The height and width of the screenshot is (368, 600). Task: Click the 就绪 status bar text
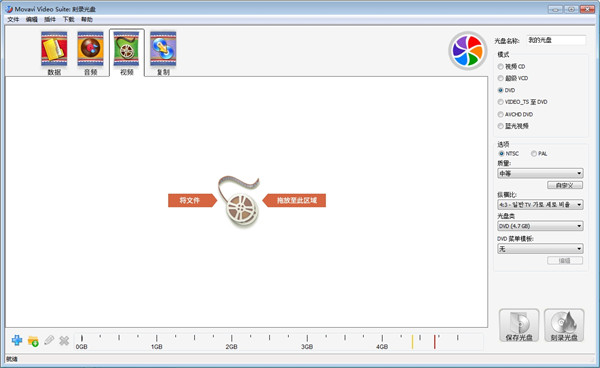[12, 359]
